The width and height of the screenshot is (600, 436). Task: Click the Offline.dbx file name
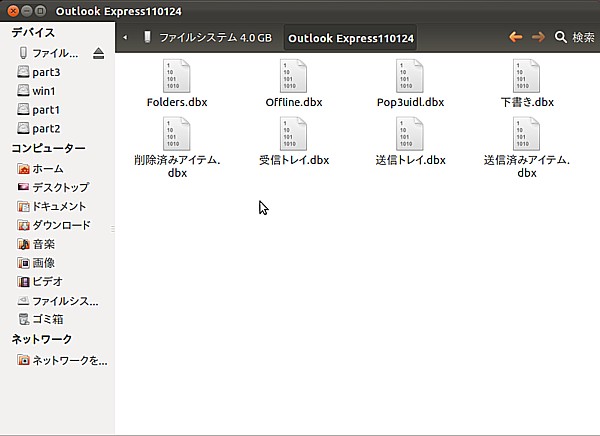click(293, 102)
